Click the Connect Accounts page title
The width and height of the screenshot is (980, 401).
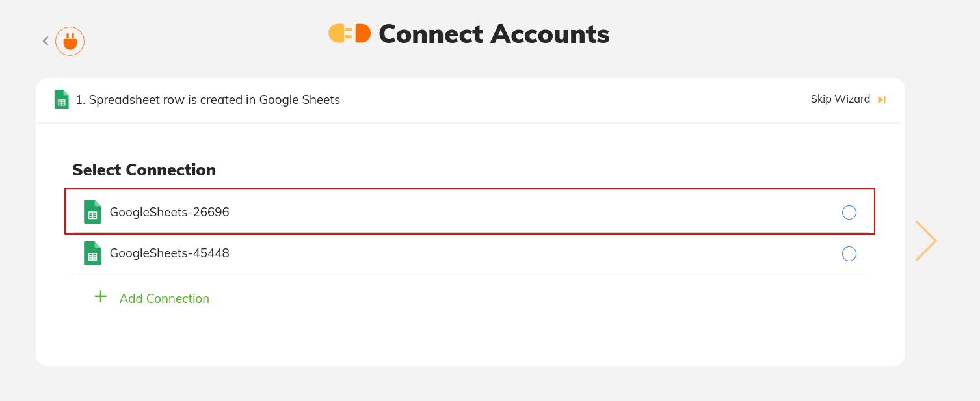[494, 34]
